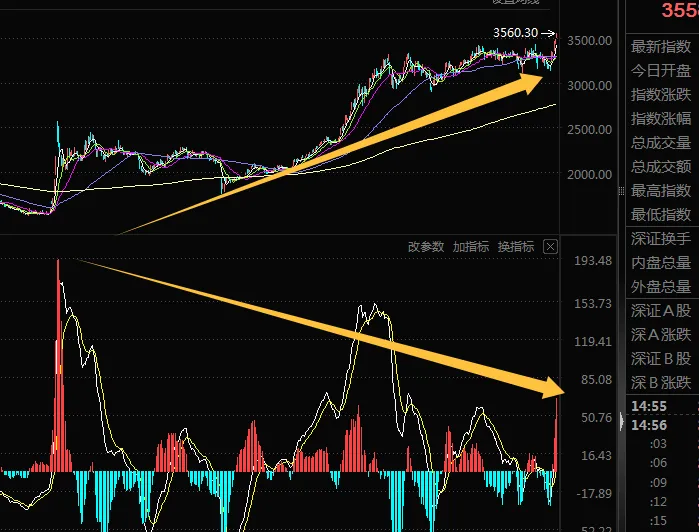Click the 119.41 indicator axis value
699x532 pixels.
pos(593,342)
